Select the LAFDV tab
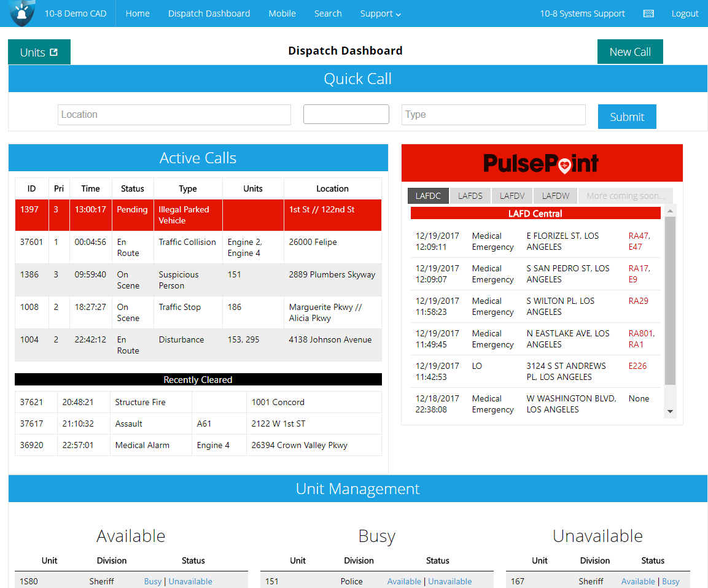The width and height of the screenshot is (708, 588). coord(512,196)
